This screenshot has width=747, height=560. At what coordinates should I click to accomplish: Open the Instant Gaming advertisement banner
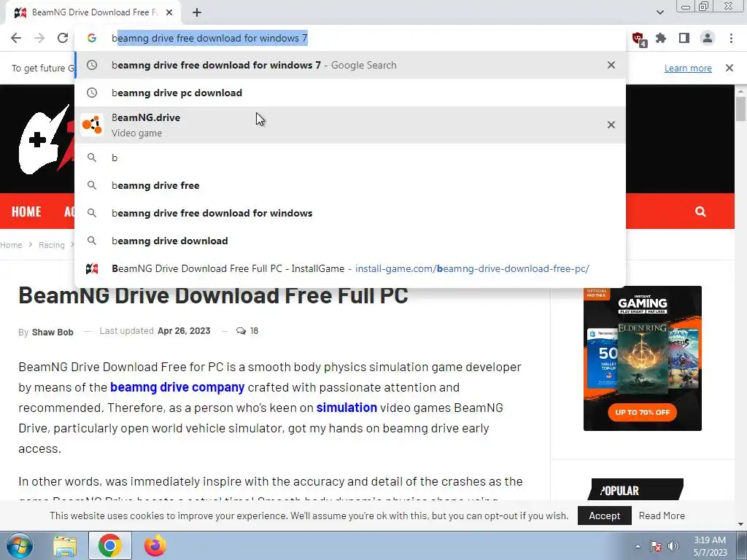click(x=642, y=358)
